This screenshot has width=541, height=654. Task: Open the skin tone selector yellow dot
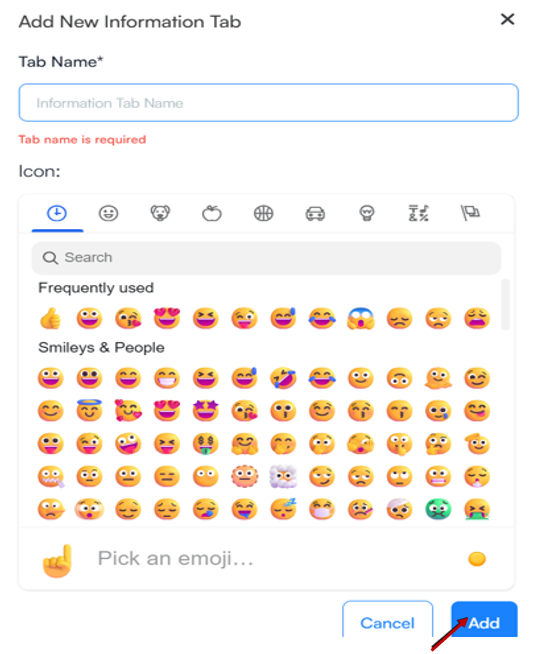[477, 558]
